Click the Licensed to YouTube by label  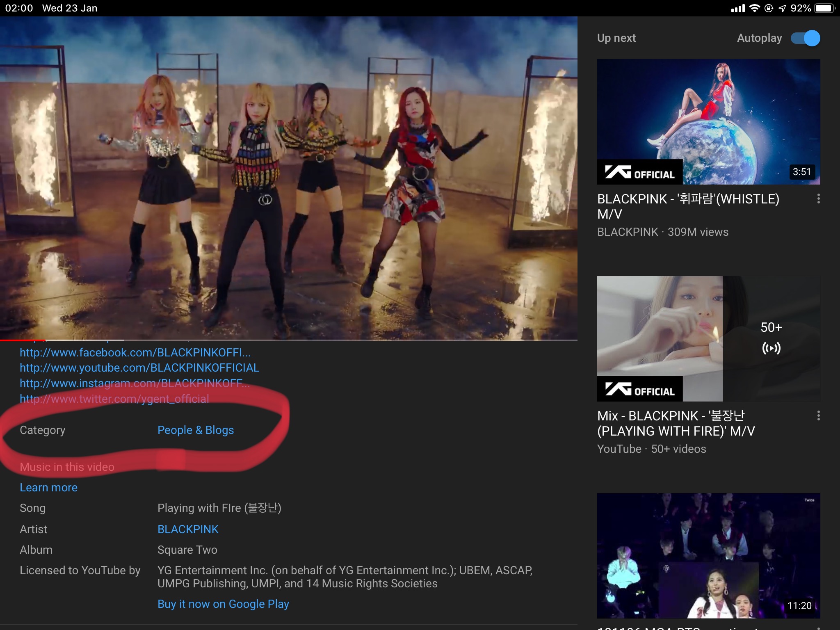point(80,571)
